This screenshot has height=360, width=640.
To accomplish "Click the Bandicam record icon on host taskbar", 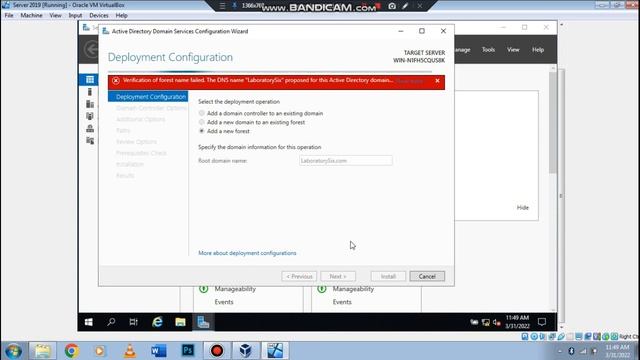I will pyautogui.click(x=217, y=351).
